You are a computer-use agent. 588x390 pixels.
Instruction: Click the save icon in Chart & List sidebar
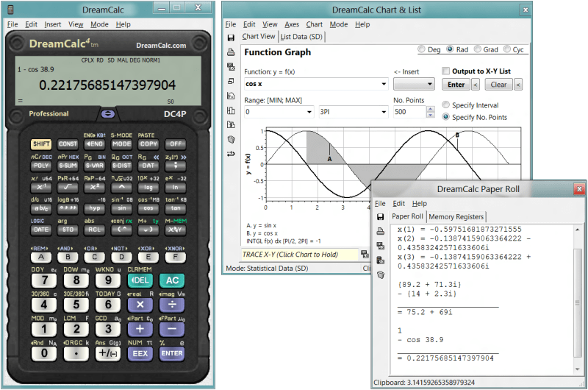231,38
